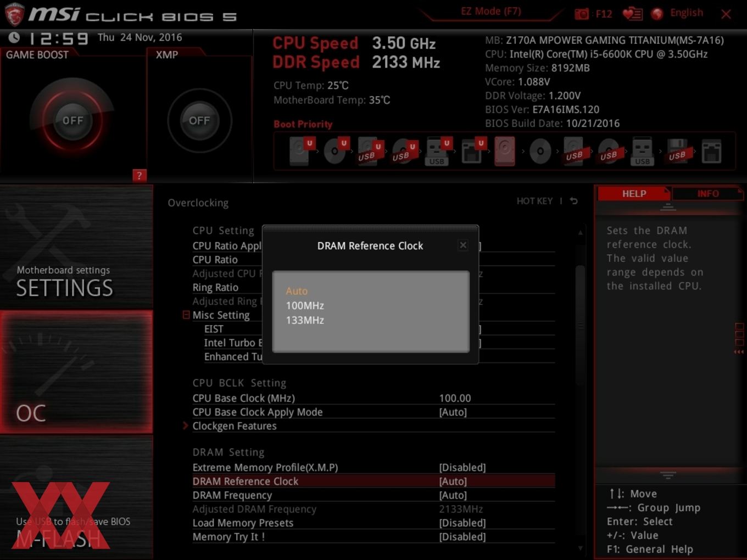Click the language globe icon
Viewport: 747px width, 560px height.
click(657, 14)
